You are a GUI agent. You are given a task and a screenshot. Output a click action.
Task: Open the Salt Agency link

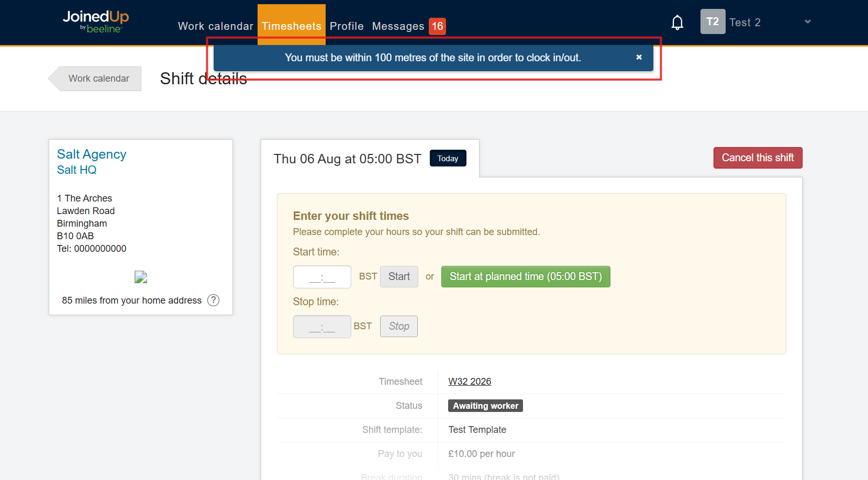[x=92, y=154]
